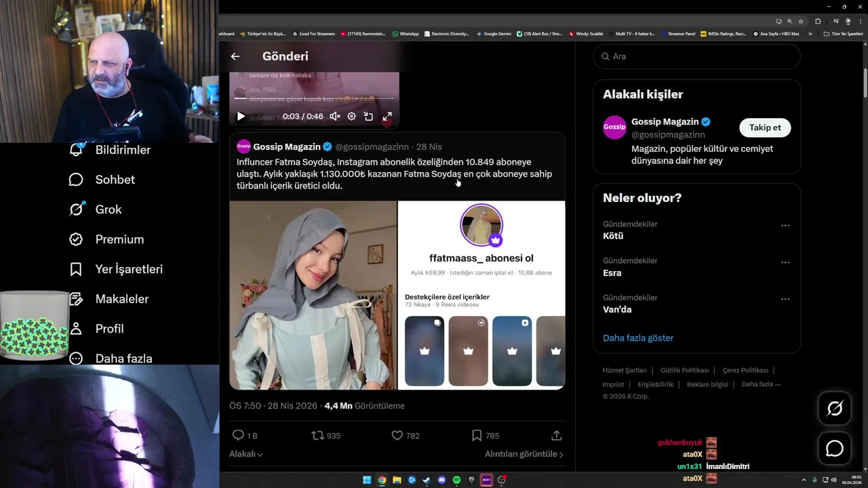Open the ffatmaass_ abonesi ol image
The image size is (868, 488).
coord(481,295)
